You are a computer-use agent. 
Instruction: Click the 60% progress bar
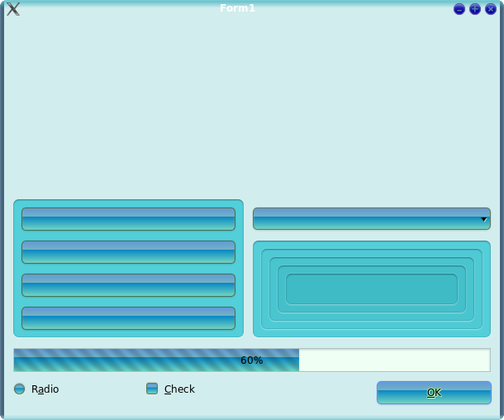[252, 360]
